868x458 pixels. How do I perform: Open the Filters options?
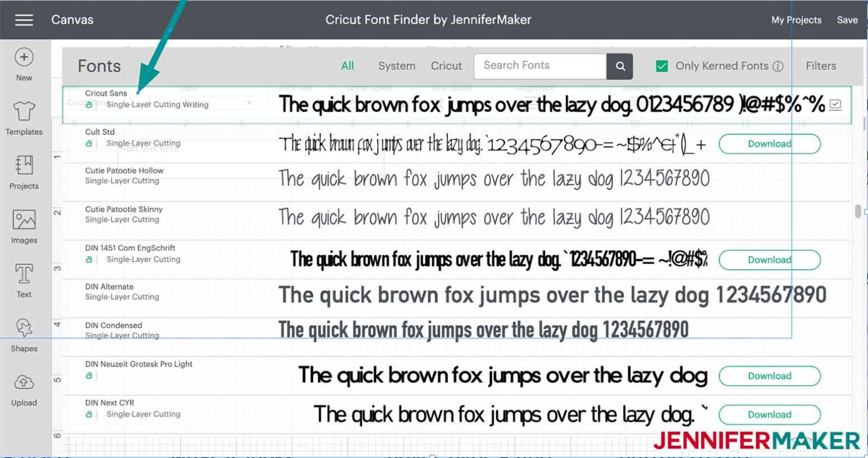821,66
